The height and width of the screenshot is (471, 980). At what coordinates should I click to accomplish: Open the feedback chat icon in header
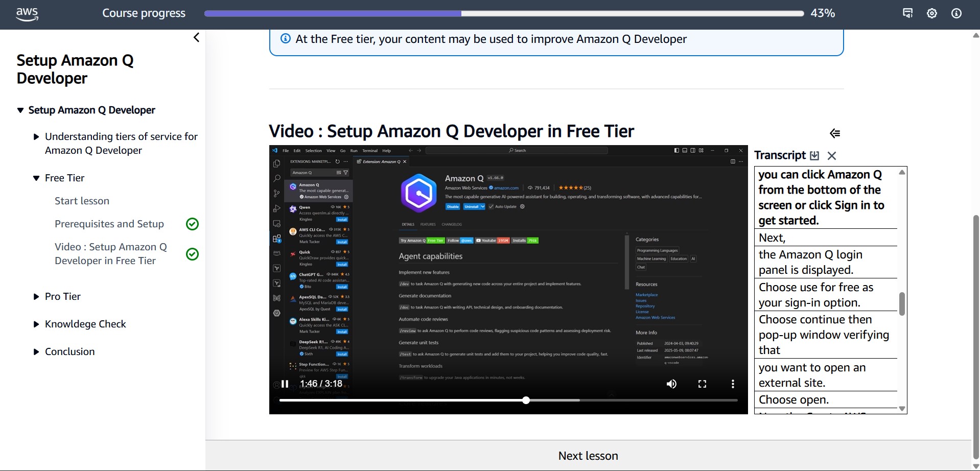click(907, 13)
